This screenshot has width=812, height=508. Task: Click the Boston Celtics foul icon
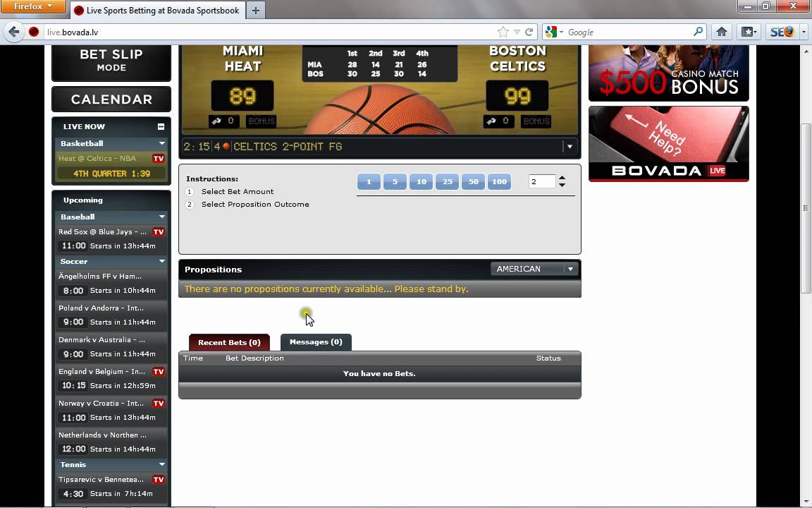click(x=491, y=121)
